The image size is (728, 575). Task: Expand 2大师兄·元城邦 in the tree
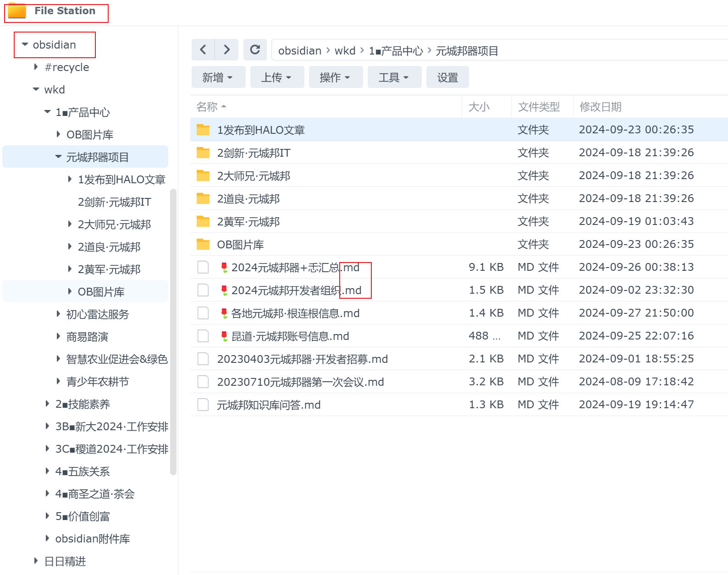click(70, 224)
